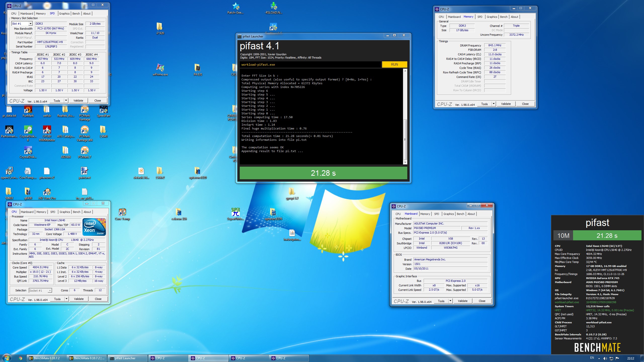Open the SuperPiMo desktop icon
This screenshot has height=362, width=644.
(x=235, y=214)
